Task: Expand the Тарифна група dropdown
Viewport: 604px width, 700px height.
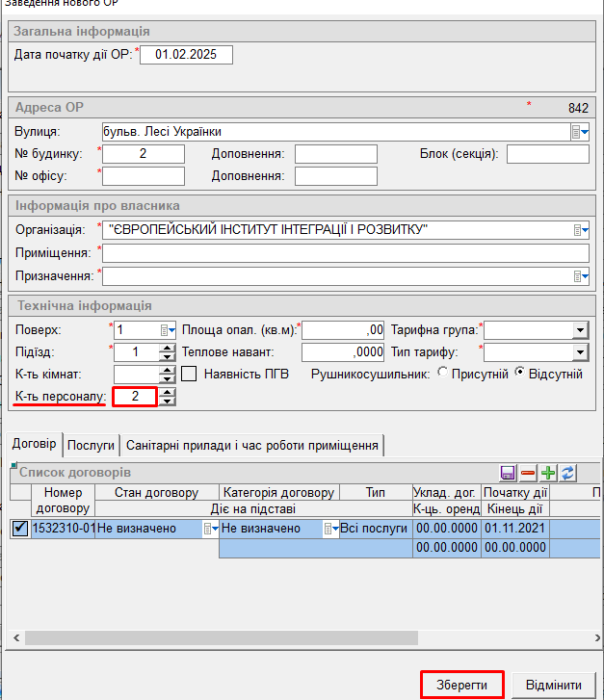Action: coord(579,330)
